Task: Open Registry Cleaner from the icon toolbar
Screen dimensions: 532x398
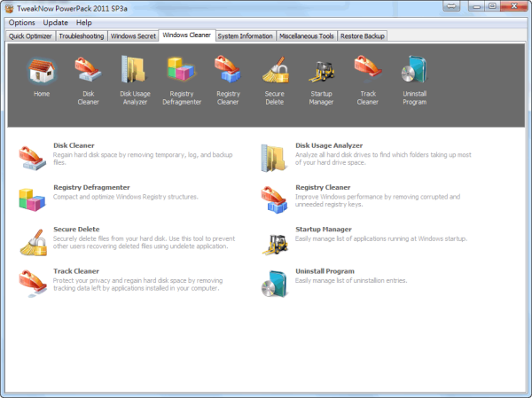Action: pyautogui.click(x=228, y=71)
